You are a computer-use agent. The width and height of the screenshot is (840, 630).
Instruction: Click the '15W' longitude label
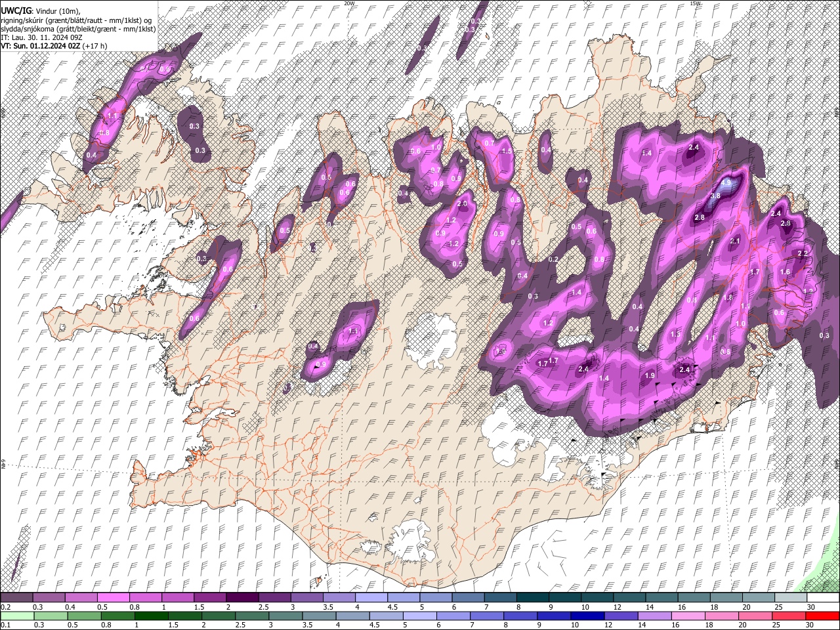coord(695,3)
